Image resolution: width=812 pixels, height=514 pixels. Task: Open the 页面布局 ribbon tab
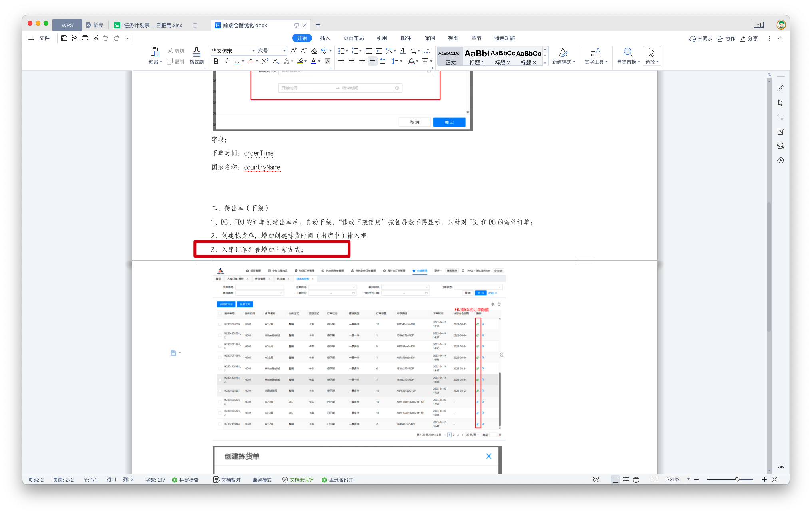(353, 38)
